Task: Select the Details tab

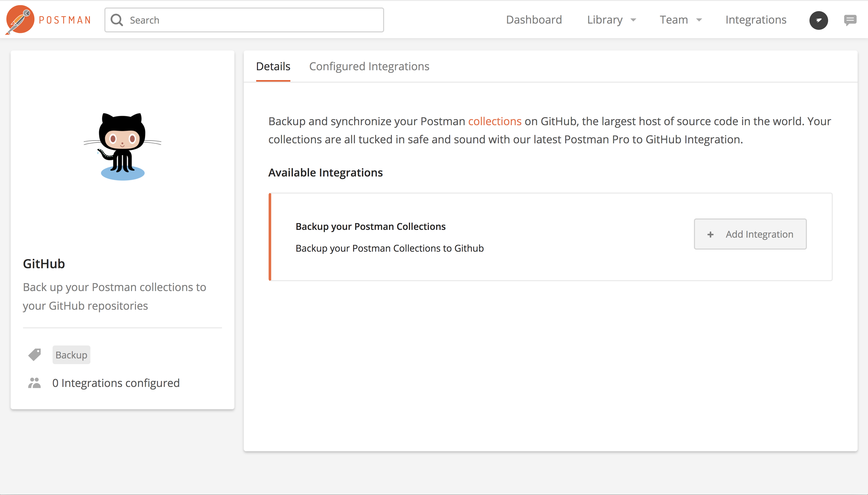Action: [273, 66]
